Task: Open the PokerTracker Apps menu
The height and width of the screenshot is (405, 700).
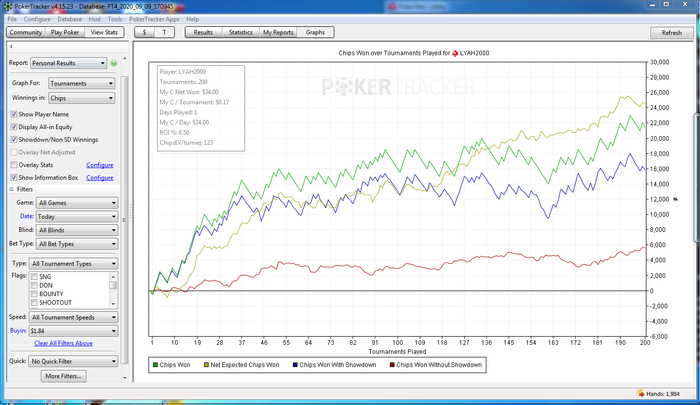Action: (x=154, y=19)
